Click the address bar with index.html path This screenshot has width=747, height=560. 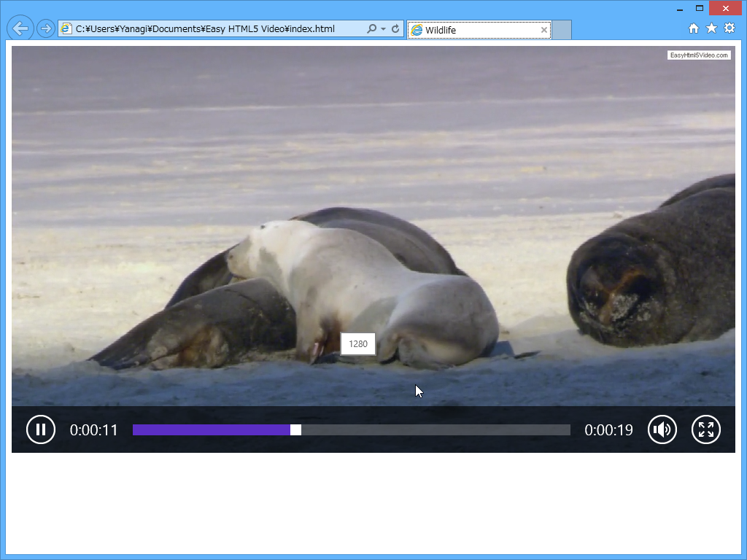212,29
